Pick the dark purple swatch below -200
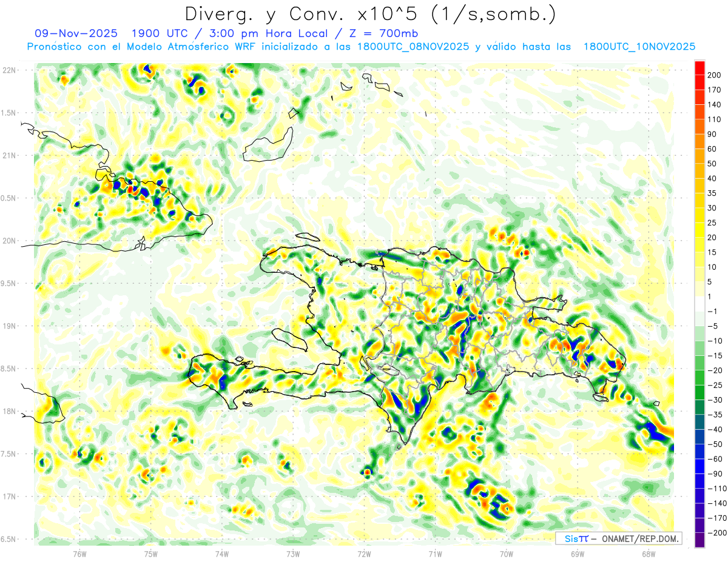The image size is (728, 562). pos(700,541)
